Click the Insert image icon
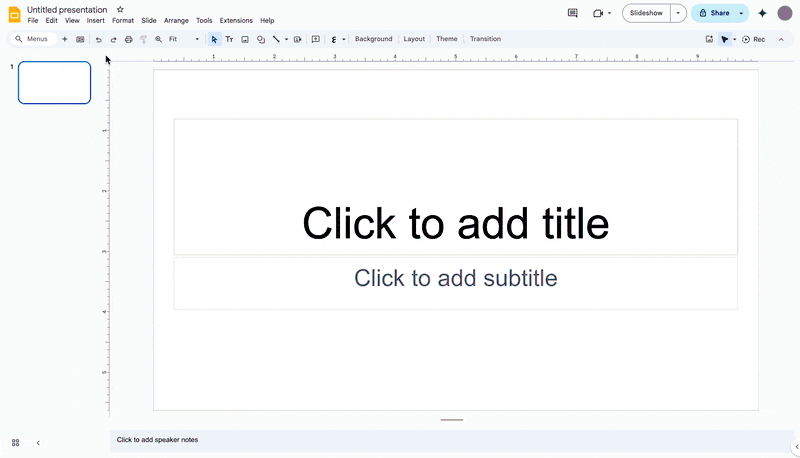This screenshot has height=458, width=800. coord(245,39)
